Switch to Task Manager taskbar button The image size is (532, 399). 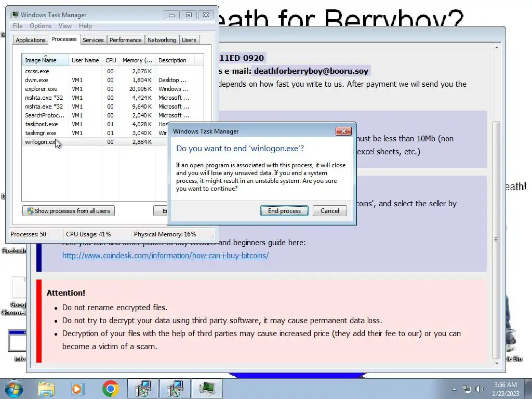[x=207, y=389]
